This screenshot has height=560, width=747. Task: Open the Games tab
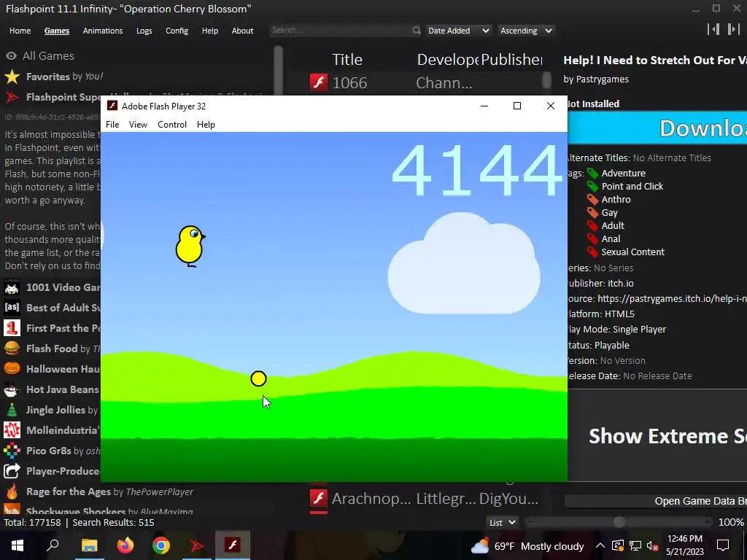tap(57, 31)
